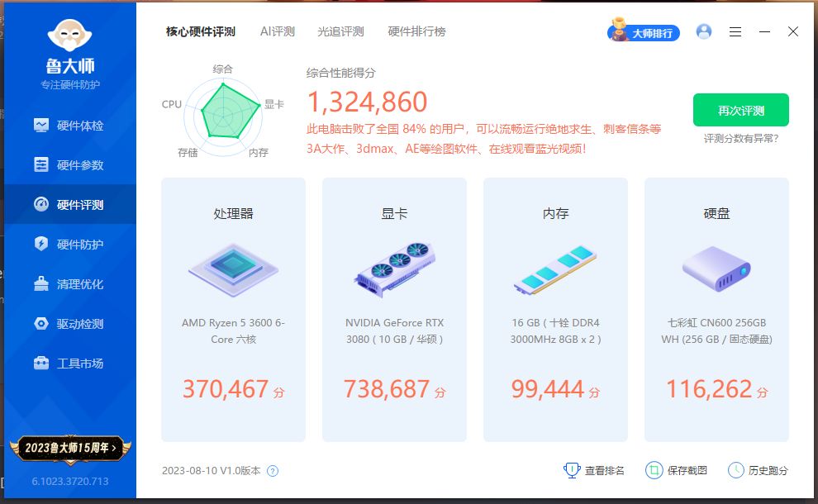This screenshot has width=818, height=504.
Task: Open the 硬件排行榜 tab
Action: pos(416,32)
